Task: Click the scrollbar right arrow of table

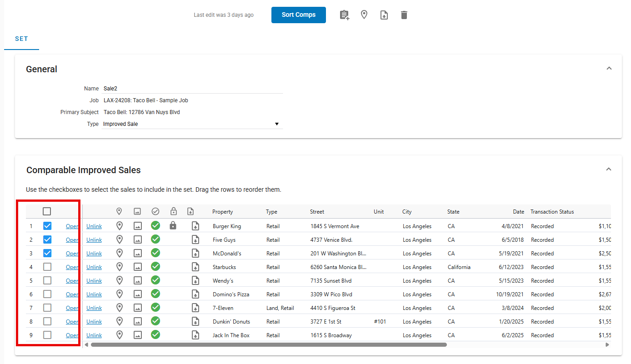Action: coord(607,345)
